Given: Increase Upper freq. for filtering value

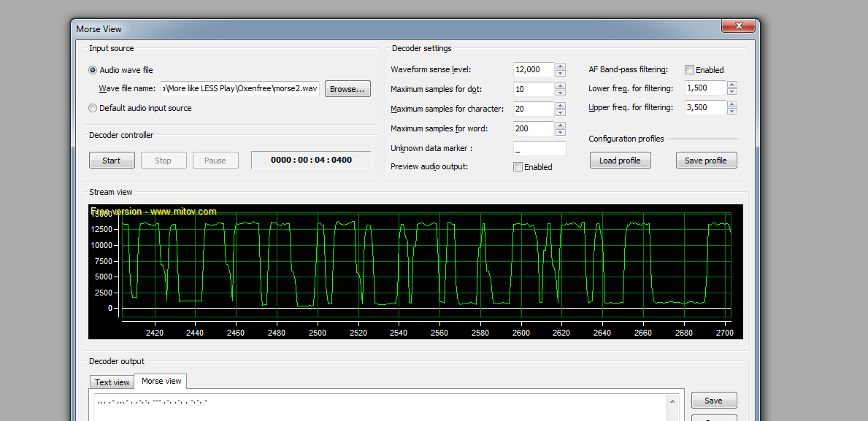Looking at the screenshot, I should coord(731,104).
